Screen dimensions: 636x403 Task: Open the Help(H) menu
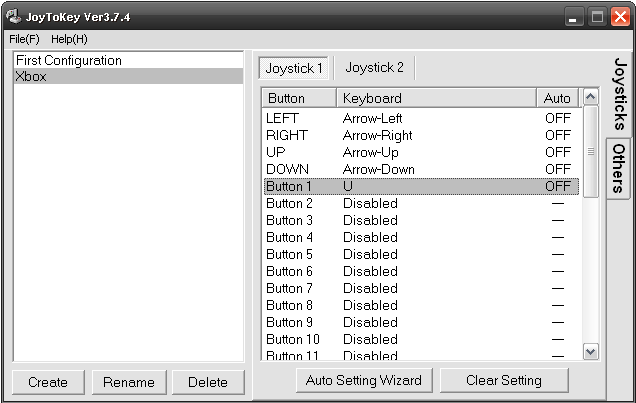[69, 39]
